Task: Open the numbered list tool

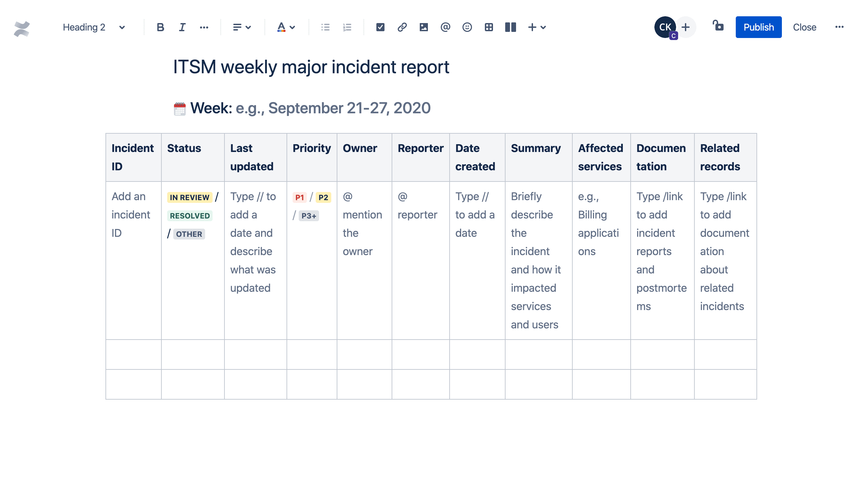Action: [348, 26]
